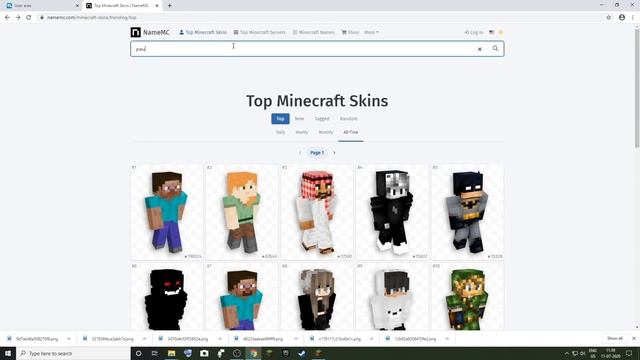Switch to the All-Time ranking tab
The width and height of the screenshot is (640, 360).
coord(351,132)
